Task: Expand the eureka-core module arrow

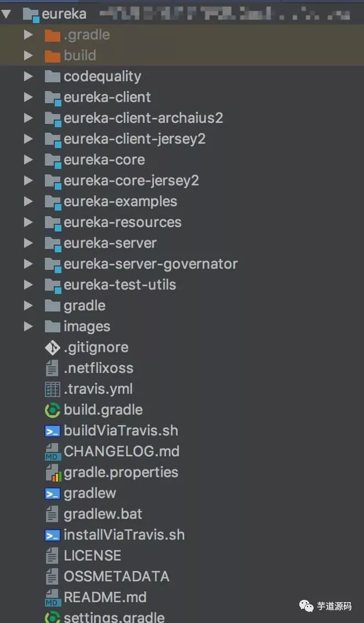Action: tap(28, 160)
